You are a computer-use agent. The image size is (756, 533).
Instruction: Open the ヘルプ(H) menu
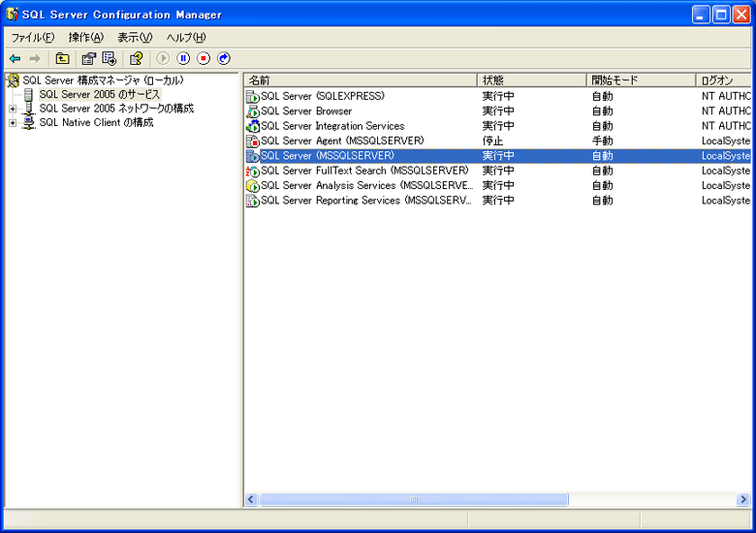coord(186,38)
